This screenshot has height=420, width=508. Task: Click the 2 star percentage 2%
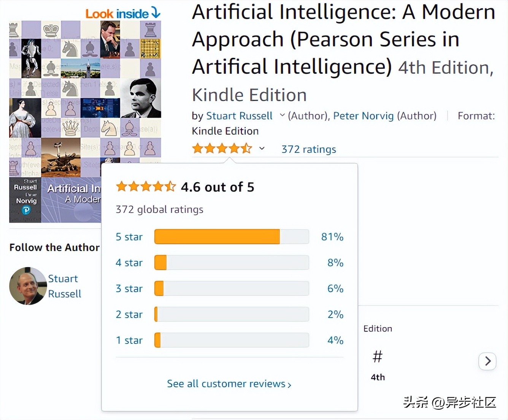[335, 314]
